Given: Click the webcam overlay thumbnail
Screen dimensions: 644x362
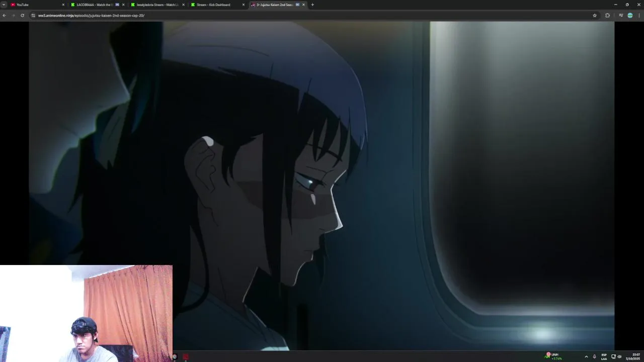Looking at the screenshot, I should [x=86, y=313].
